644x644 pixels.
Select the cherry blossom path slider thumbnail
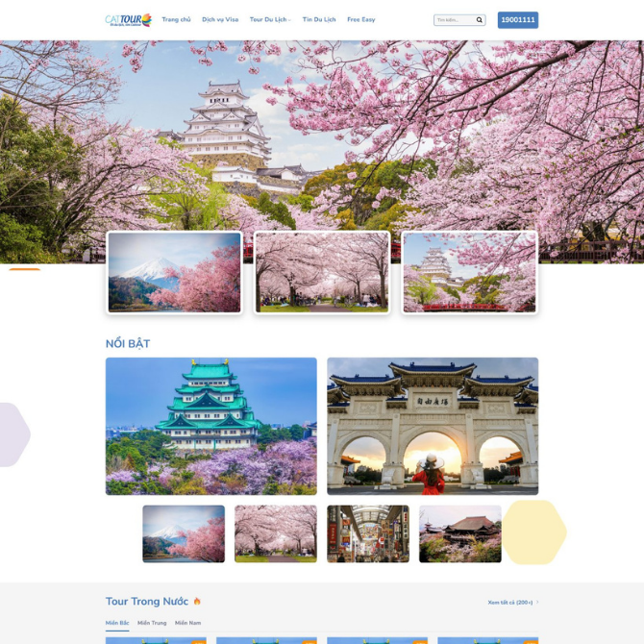[322, 272]
